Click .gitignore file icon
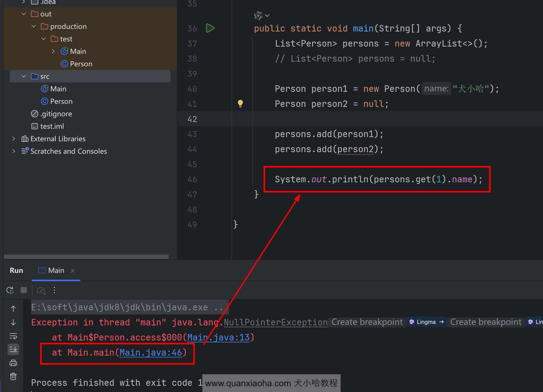Image resolution: width=543 pixels, height=392 pixels. coord(35,114)
